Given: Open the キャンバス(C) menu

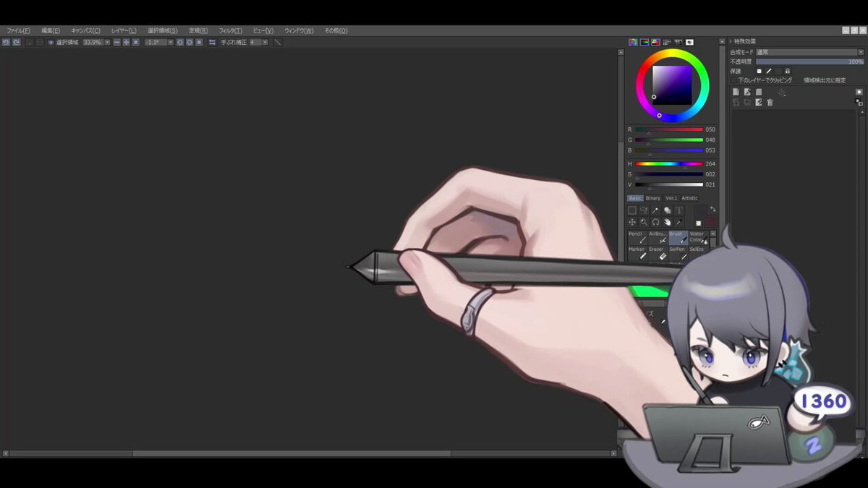Looking at the screenshot, I should tap(85, 31).
